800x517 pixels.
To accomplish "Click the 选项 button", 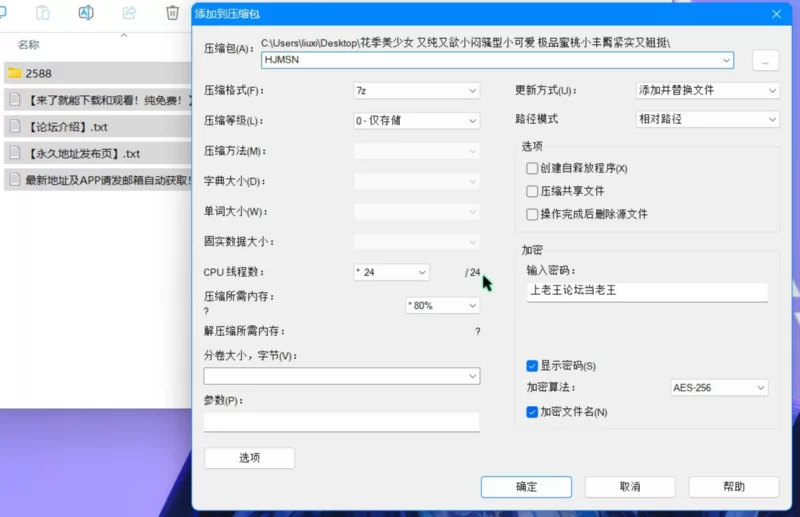I will click(x=249, y=458).
